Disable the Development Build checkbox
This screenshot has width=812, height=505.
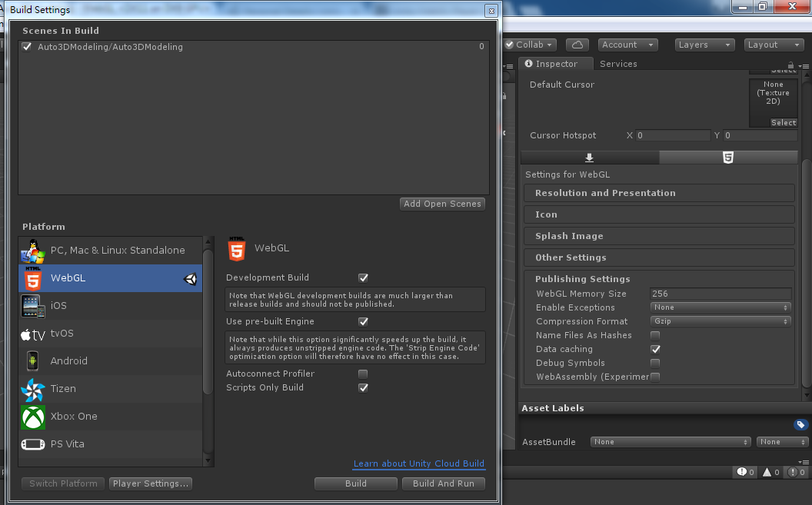364,278
